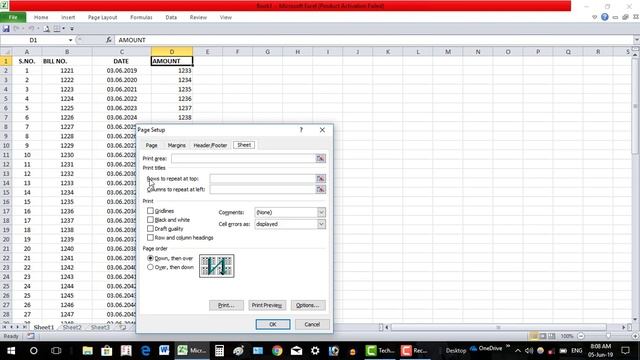Viewport: 640px width, 360px height.
Task: Switch to Header/Footer tab
Action: tap(210, 145)
